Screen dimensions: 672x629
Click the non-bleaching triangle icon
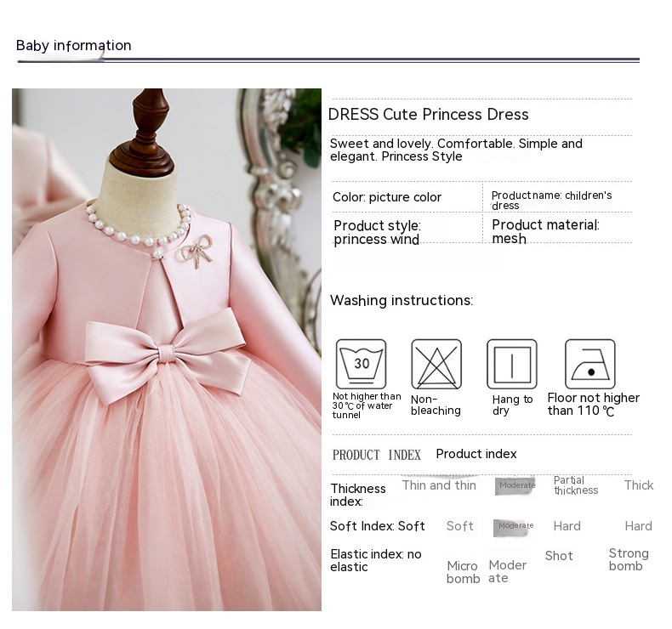436,364
